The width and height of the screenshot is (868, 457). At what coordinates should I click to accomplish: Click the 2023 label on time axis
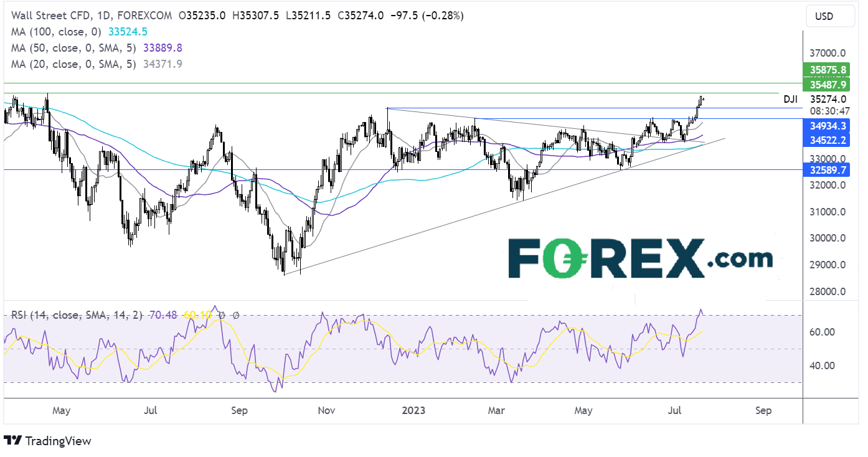(413, 411)
